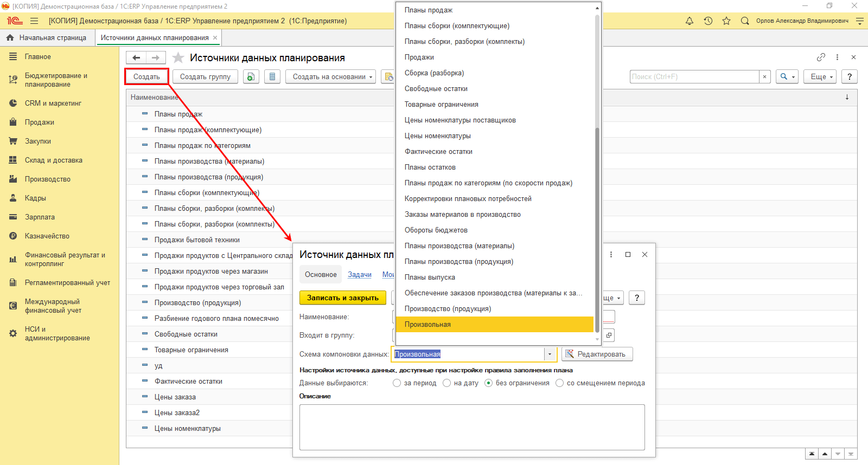
Task: Expand the Еще menu in the list toolbar
Action: pyautogui.click(x=820, y=77)
